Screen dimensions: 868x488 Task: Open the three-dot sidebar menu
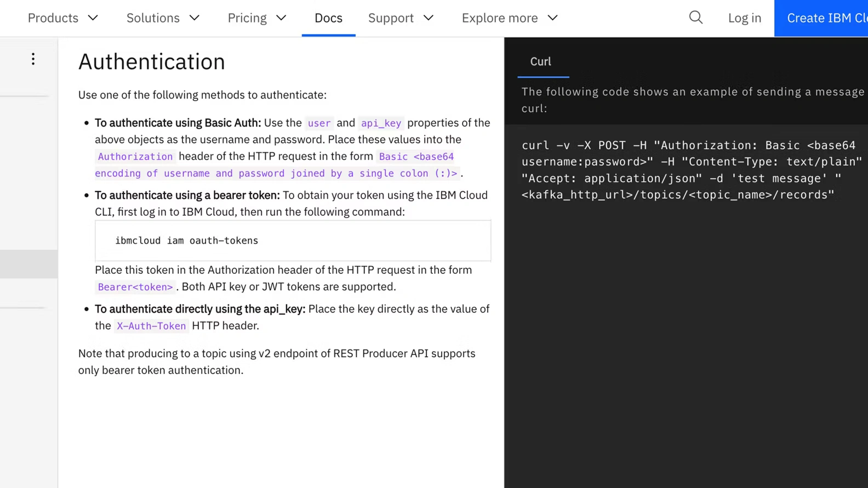pyautogui.click(x=33, y=59)
